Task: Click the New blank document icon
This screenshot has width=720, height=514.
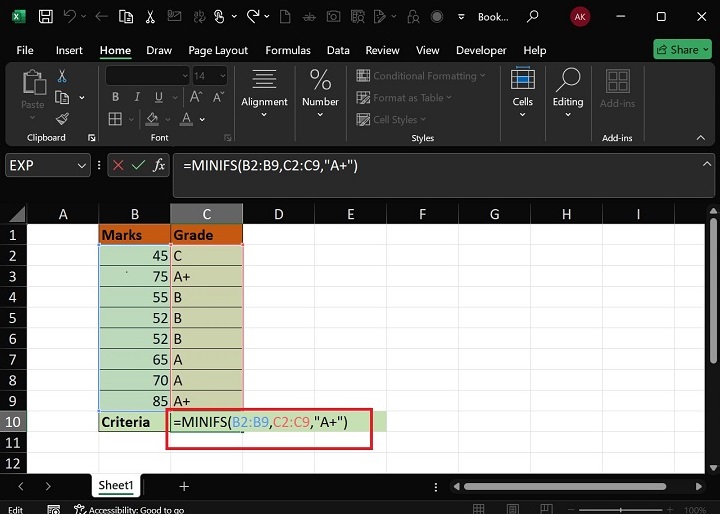Action: point(285,17)
